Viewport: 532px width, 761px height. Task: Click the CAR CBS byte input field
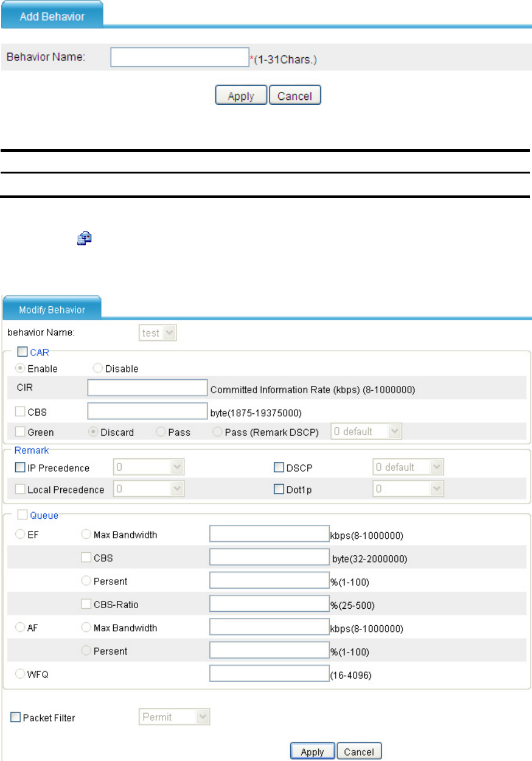[x=148, y=412]
